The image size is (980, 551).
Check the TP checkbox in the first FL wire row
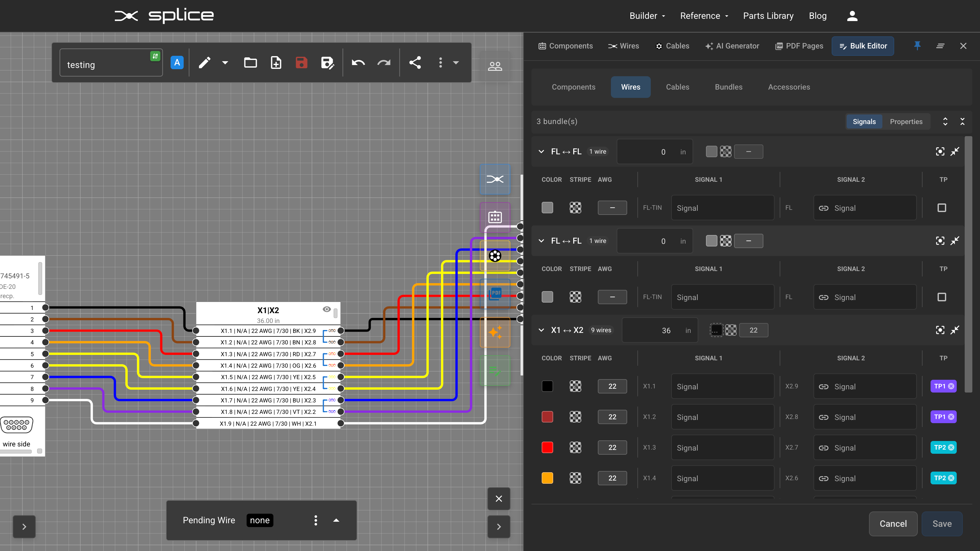tap(942, 208)
